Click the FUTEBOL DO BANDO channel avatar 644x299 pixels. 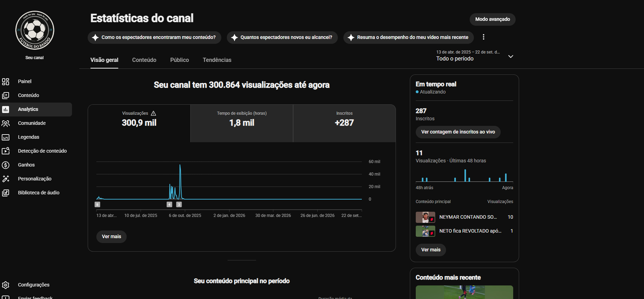point(35,30)
